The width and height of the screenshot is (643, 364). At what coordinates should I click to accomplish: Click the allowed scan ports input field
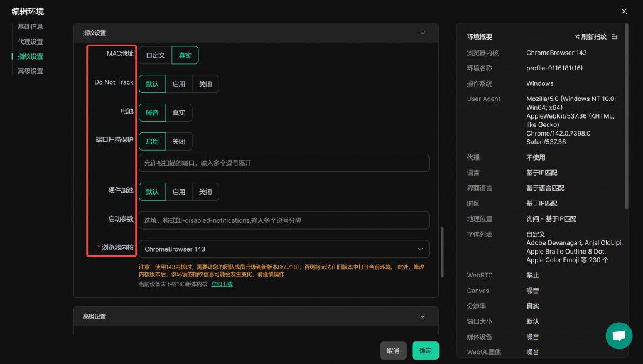pos(284,163)
